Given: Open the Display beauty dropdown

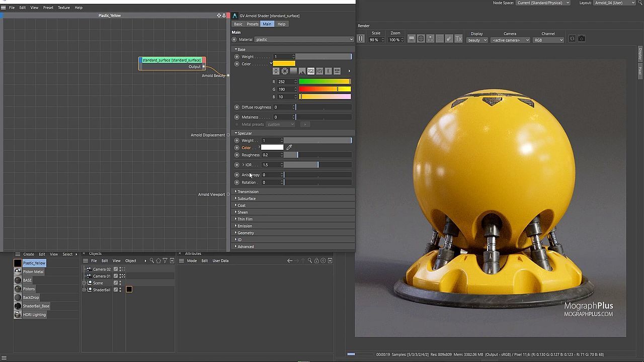Looking at the screenshot, I should [x=477, y=40].
